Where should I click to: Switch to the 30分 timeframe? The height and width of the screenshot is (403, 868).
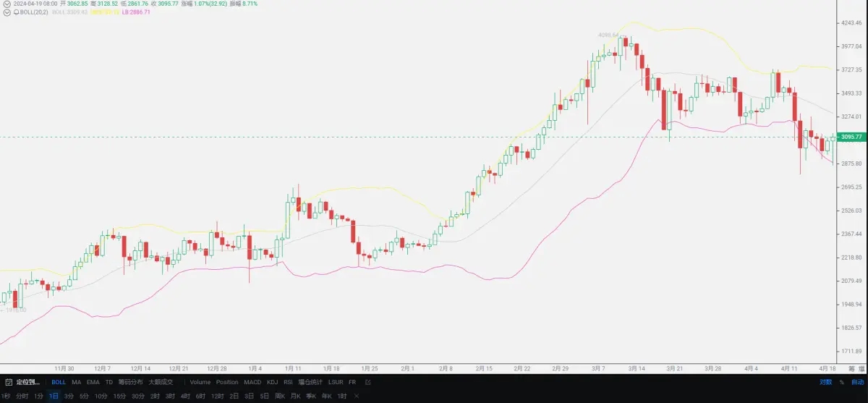[x=138, y=396]
